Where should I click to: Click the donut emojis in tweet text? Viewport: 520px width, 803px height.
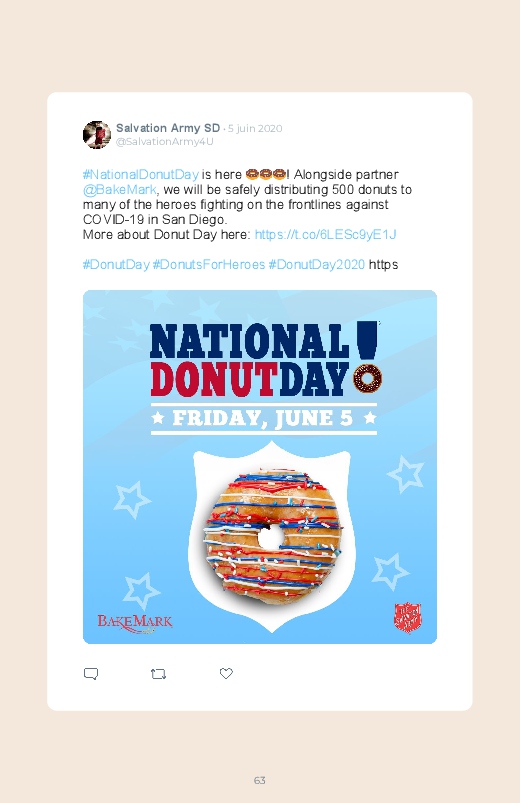click(x=265, y=174)
